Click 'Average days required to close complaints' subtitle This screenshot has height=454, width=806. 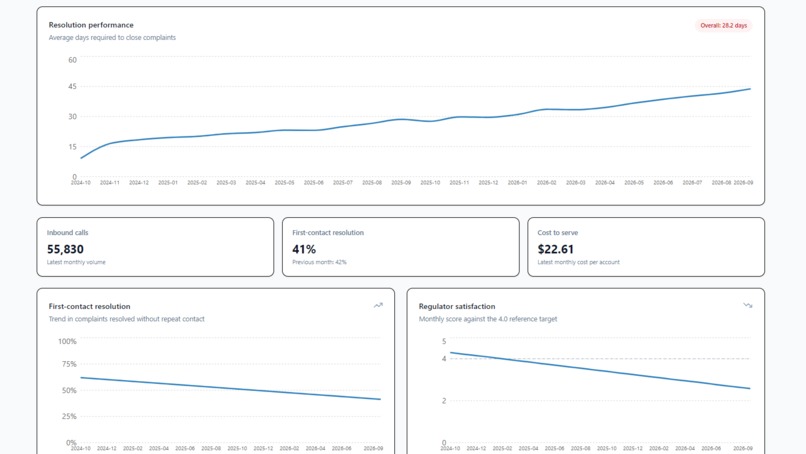coord(112,38)
